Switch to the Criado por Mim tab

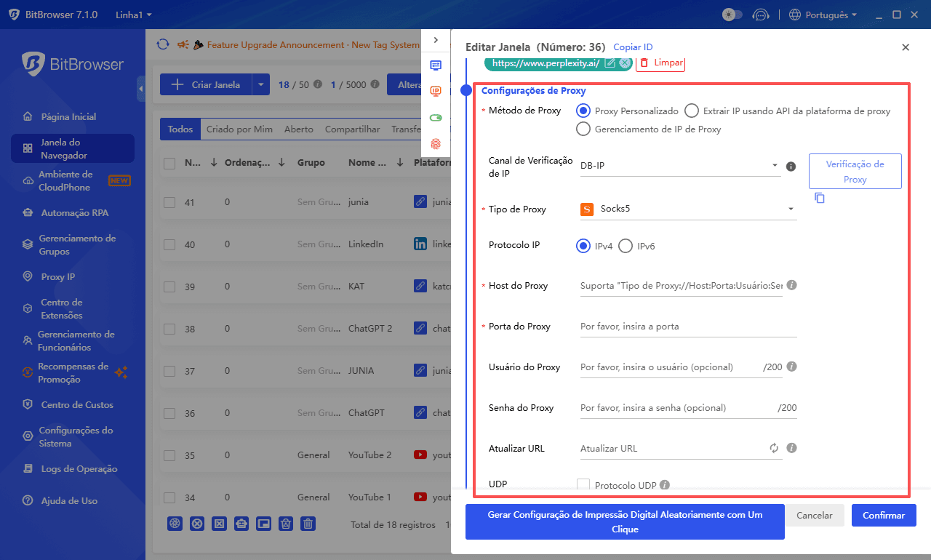click(x=239, y=129)
